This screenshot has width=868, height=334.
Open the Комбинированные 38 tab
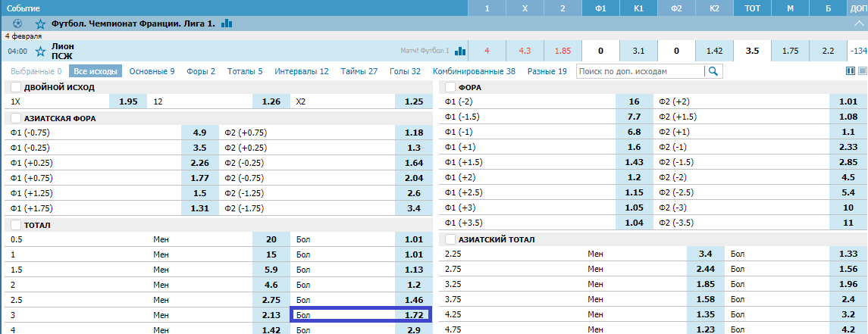[474, 71]
